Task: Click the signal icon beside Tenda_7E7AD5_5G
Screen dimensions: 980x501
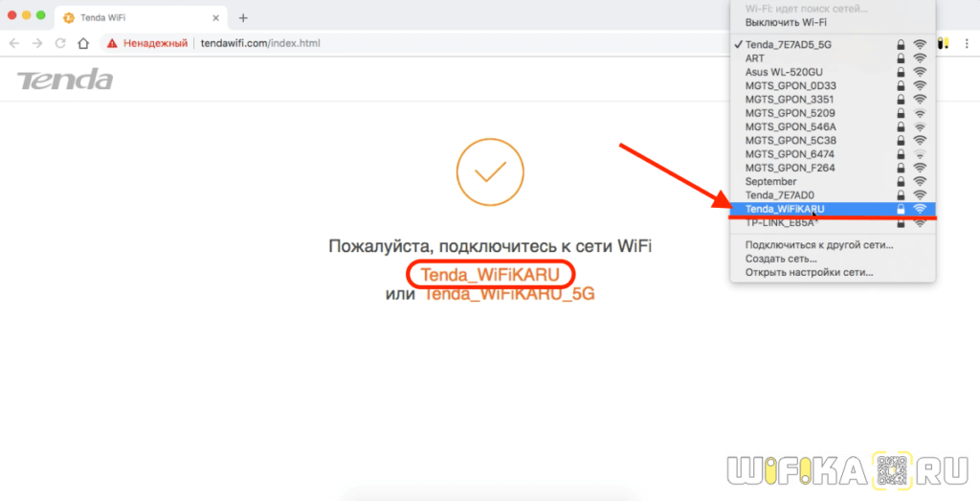Action: point(920,44)
